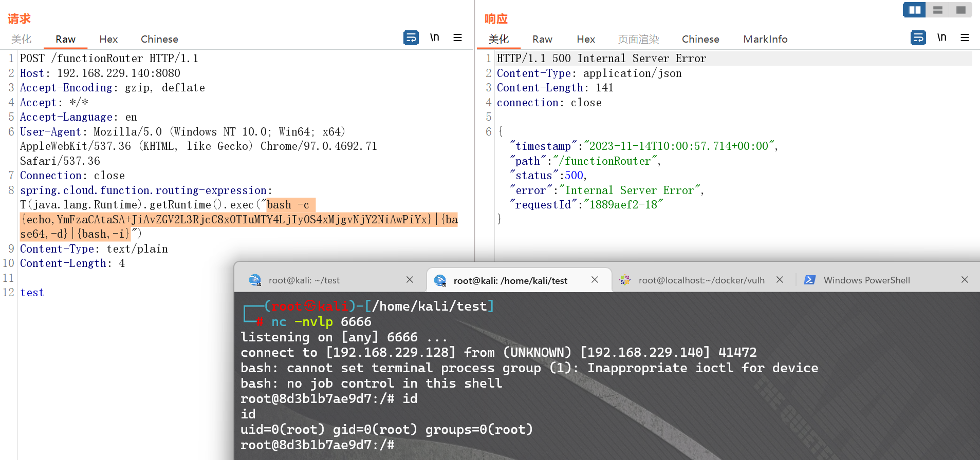This screenshot has height=460, width=980.
Task: Click the Host header line
Action: (100, 73)
